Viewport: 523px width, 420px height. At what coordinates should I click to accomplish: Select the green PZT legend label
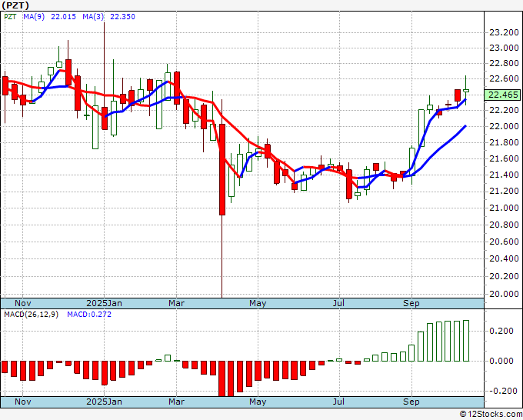(x=10, y=16)
